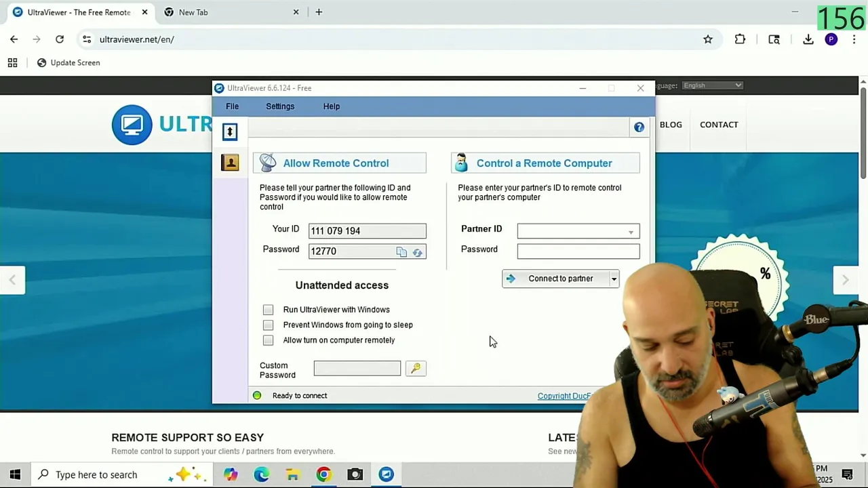The height and width of the screenshot is (488, 868).
Task: Open the Chrome downloads icon
Action: coord(808,39)
